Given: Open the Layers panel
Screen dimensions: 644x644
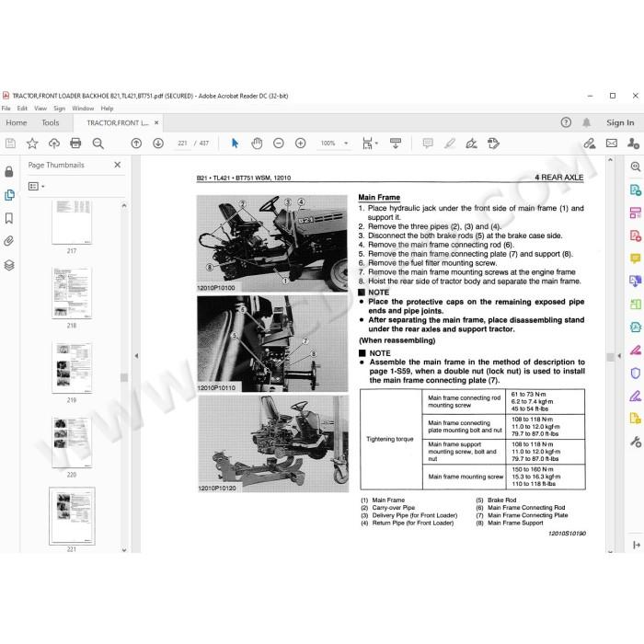Looking at the screenshot, I should (x=9, y=265).
